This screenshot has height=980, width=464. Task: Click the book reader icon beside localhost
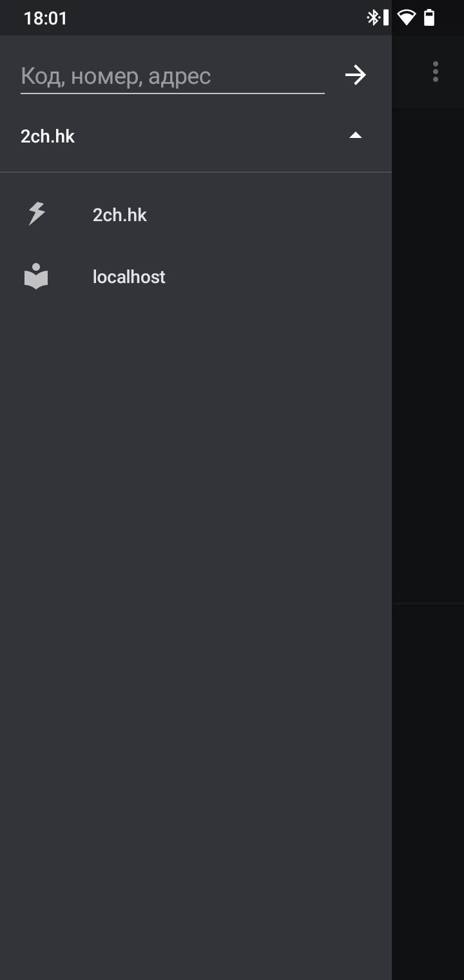pyautogui.click(x=36, y=276)
